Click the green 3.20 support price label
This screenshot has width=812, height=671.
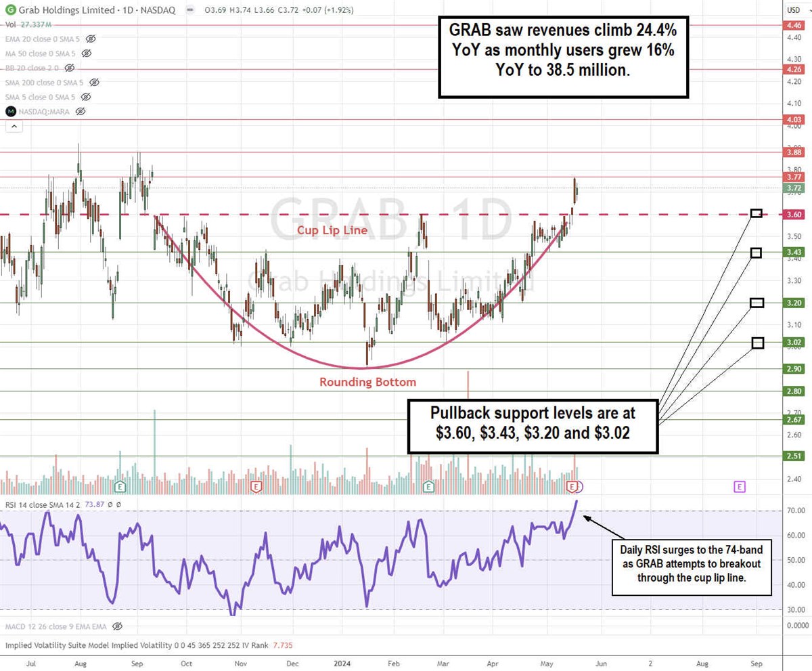tap(794, 303)
